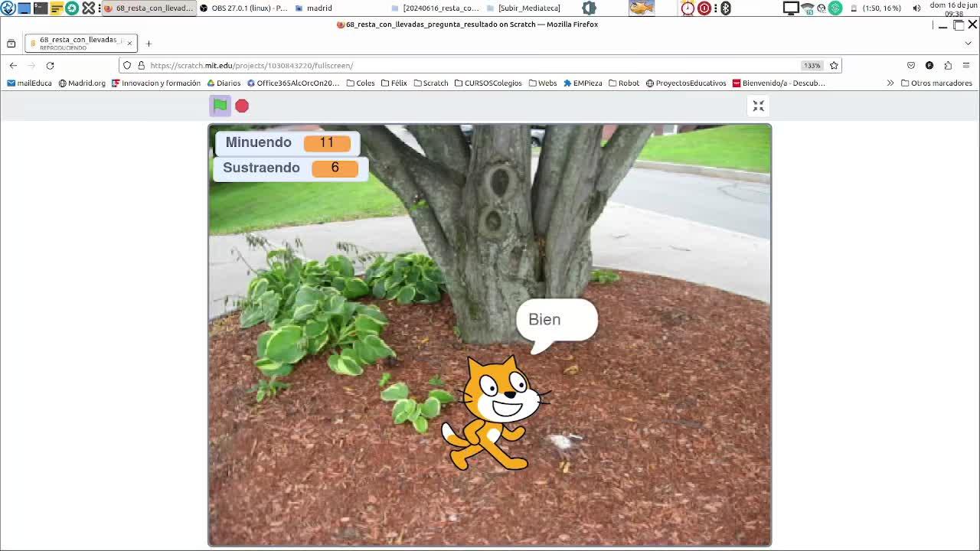
Task: Open the blue show desktop launcher
Action: [x=24, y=8]
